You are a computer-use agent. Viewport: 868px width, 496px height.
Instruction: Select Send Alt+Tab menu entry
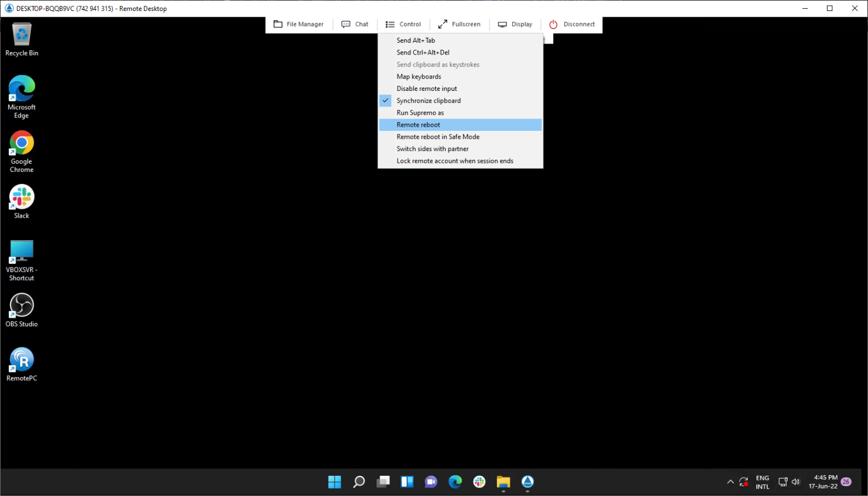coord(461,41)
